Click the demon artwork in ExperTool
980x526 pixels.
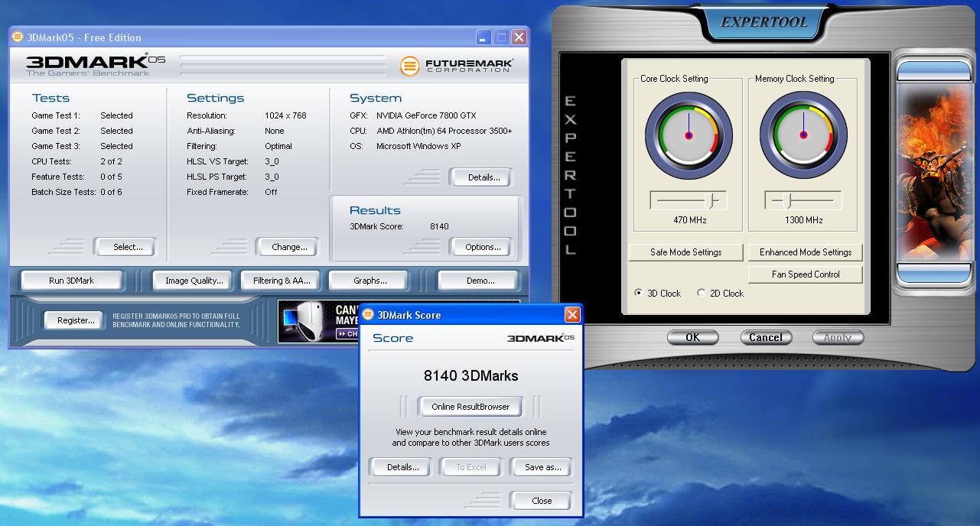tap(934, 172)
